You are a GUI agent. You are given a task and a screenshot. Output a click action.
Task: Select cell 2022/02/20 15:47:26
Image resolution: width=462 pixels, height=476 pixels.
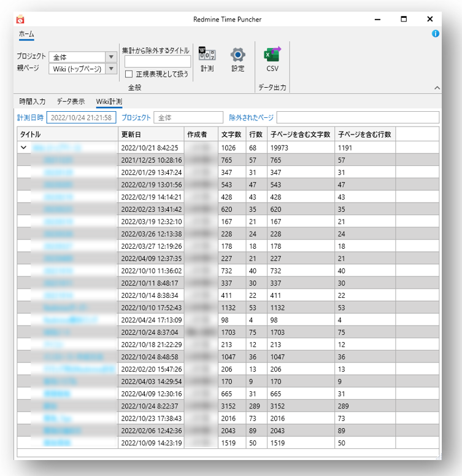click(151, 369)
